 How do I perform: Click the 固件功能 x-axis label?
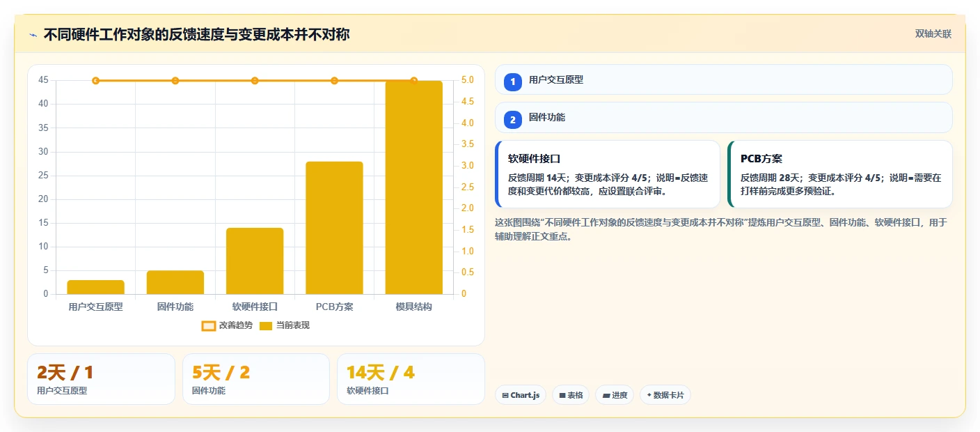175,307
